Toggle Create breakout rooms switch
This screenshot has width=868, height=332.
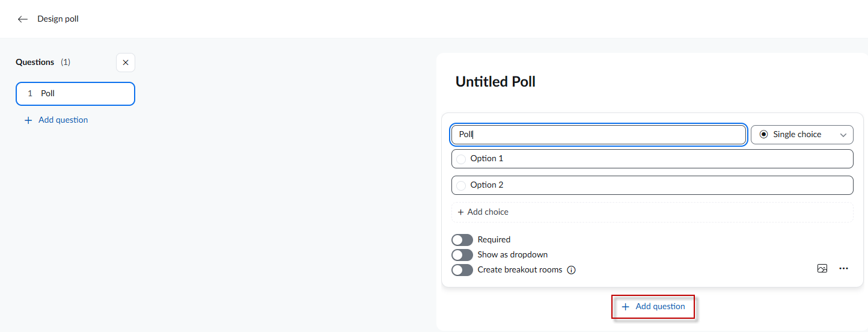click(462, 270)
